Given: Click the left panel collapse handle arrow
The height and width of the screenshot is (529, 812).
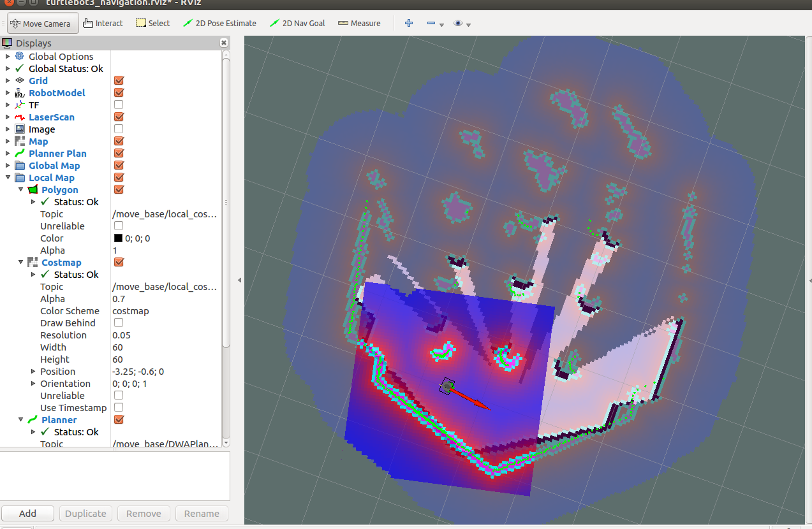Looking at the screenshot, I should point(239,280).
